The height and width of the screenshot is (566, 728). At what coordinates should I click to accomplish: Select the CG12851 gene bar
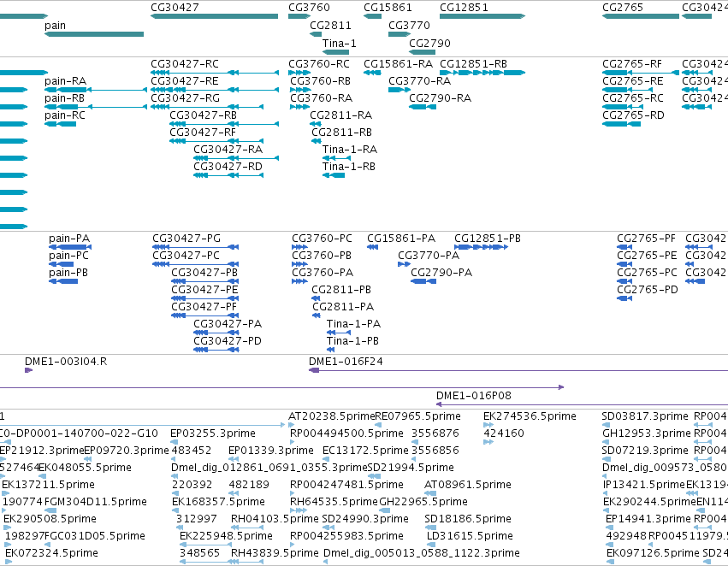point(482,16)
